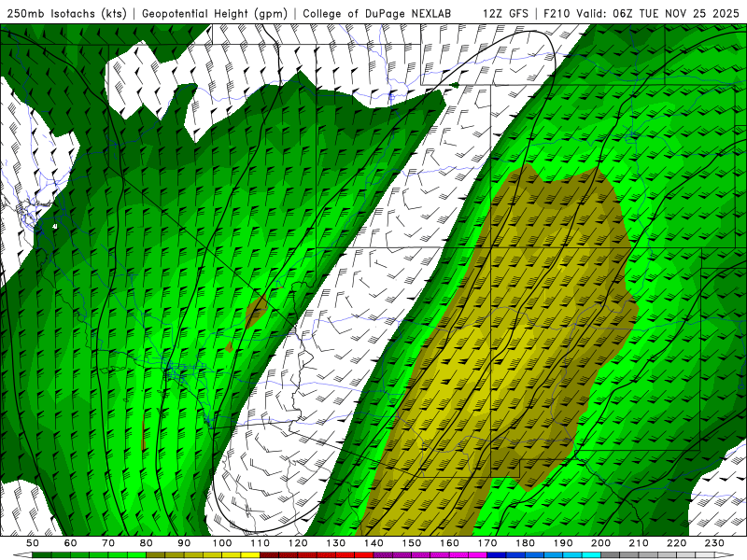Click the "250mb Isotachs (kts)" title text
747x560 pixels.
[x=67, y=14]
